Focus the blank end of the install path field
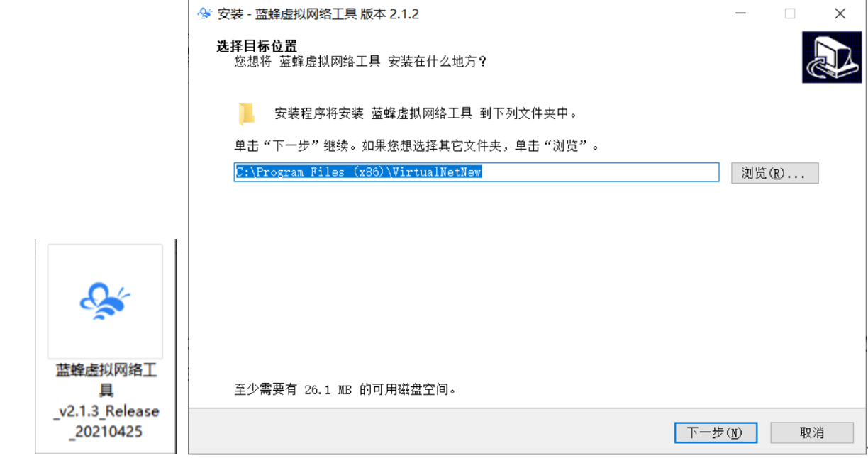Image resolution: width=868 pixels, height=458 pixels. pyautogui.click(x=600, y=172)
